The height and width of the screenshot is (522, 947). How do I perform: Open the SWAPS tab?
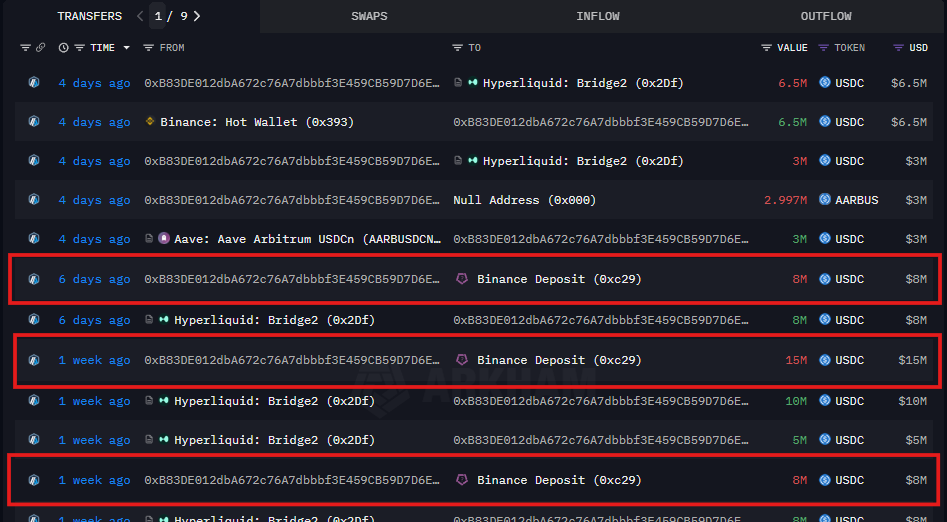coord(369,16)
